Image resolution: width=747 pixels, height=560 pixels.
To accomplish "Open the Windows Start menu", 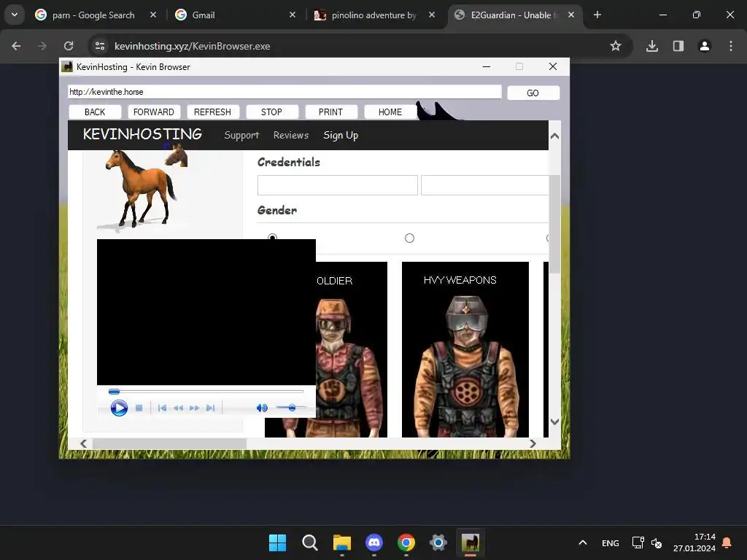I will (277, 542).
